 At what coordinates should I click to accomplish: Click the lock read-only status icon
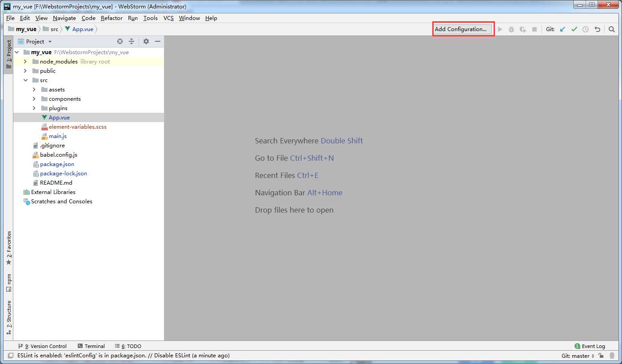tap(601, 356)
